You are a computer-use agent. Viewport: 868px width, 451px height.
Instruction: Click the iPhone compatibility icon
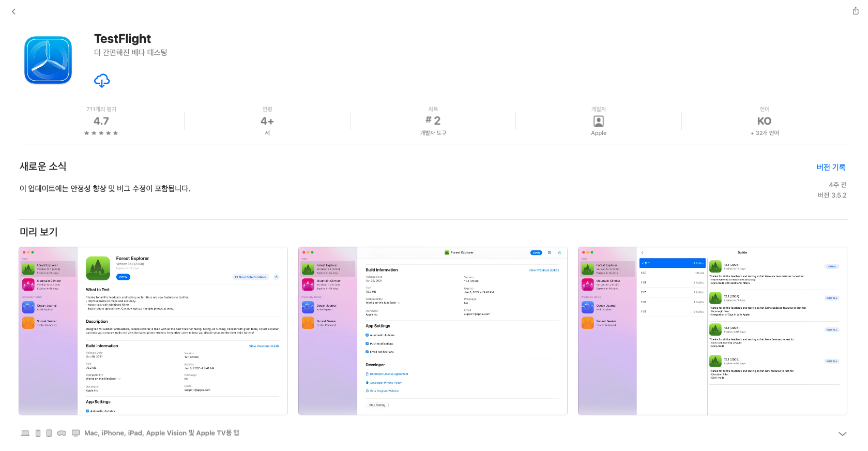(38, 433)
